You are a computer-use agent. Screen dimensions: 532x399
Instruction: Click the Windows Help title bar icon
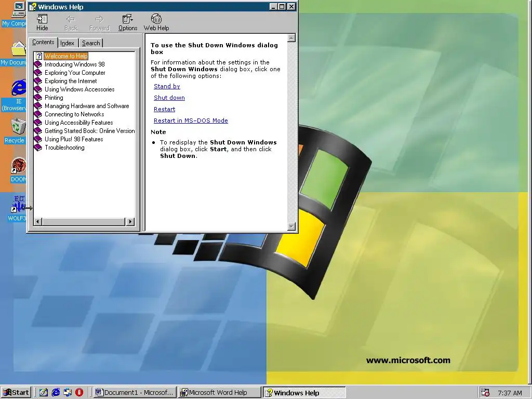(33, 7)
